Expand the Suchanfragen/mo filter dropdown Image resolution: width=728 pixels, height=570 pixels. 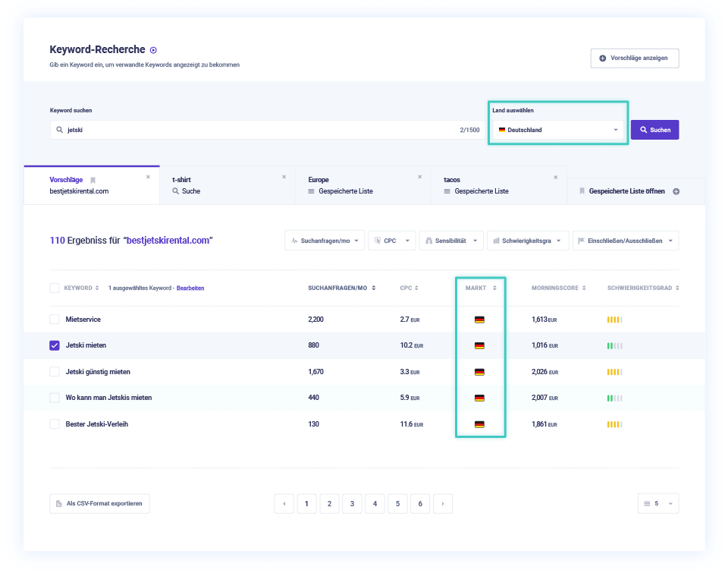point(325,241)
